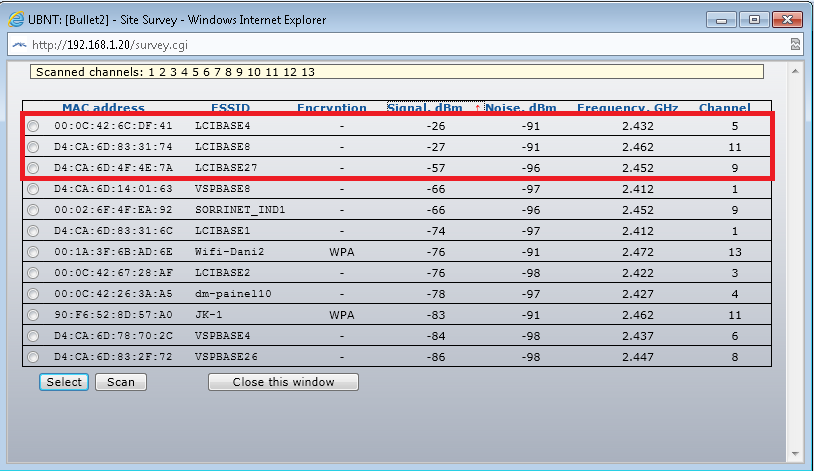Click frequency 2.432 in LCIBASE4 row

638,126
